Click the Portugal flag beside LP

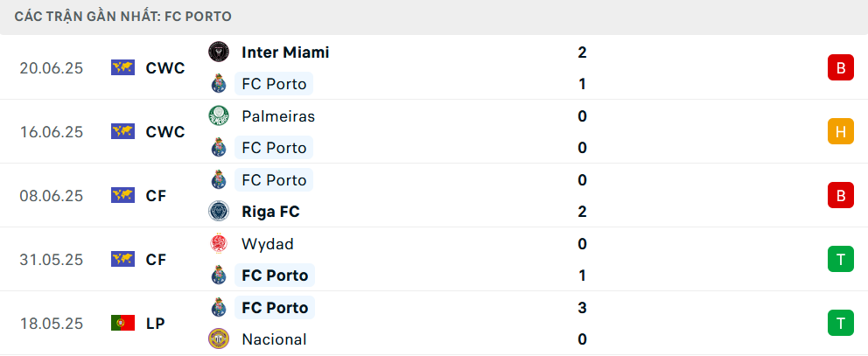122,323
